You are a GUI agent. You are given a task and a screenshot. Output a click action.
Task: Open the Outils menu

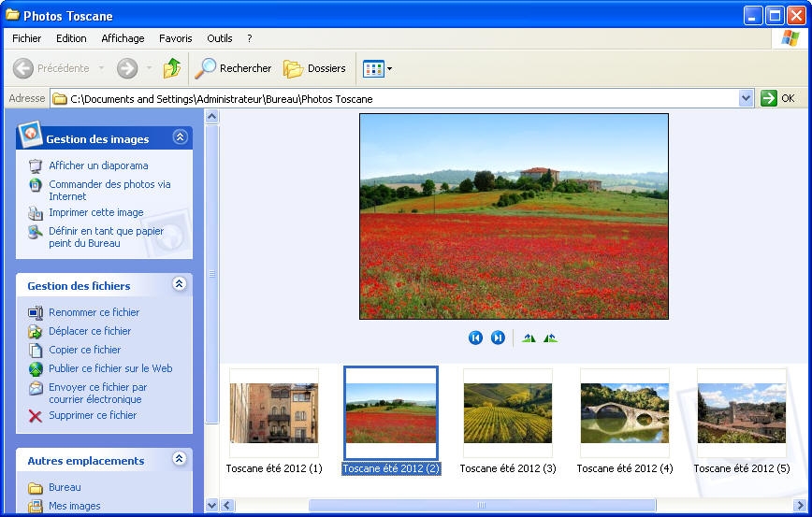(220, 38)
